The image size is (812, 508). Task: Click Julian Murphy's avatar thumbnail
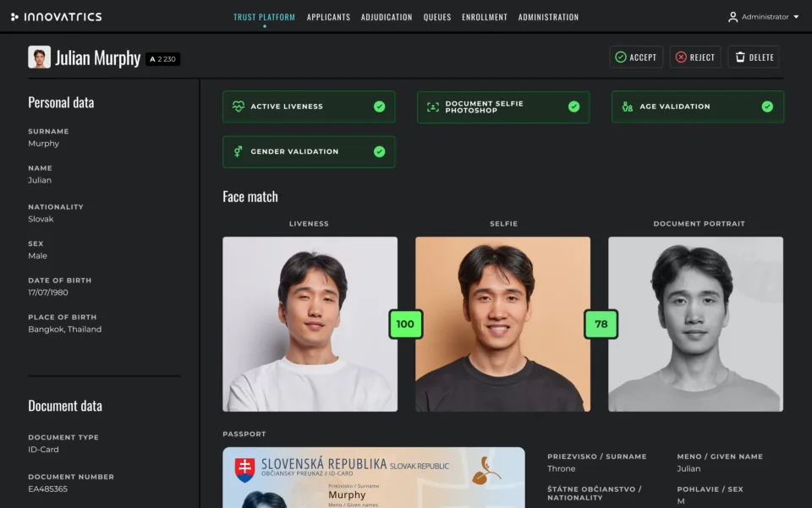[40, 57]
